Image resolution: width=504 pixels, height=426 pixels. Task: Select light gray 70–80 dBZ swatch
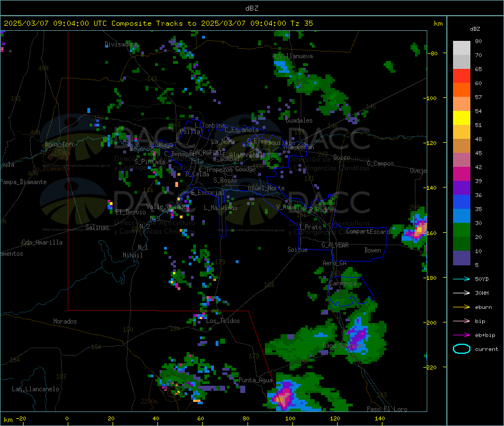click(x=461, y=48)
